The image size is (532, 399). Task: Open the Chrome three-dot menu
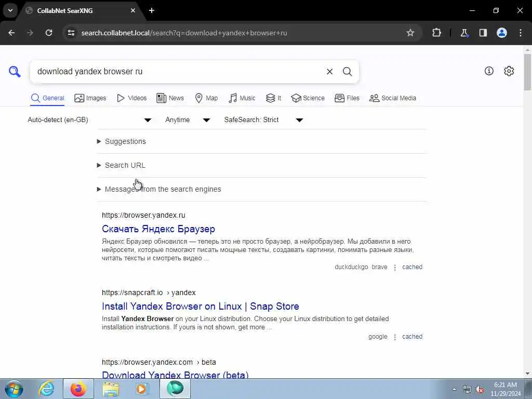pos(521,33)
